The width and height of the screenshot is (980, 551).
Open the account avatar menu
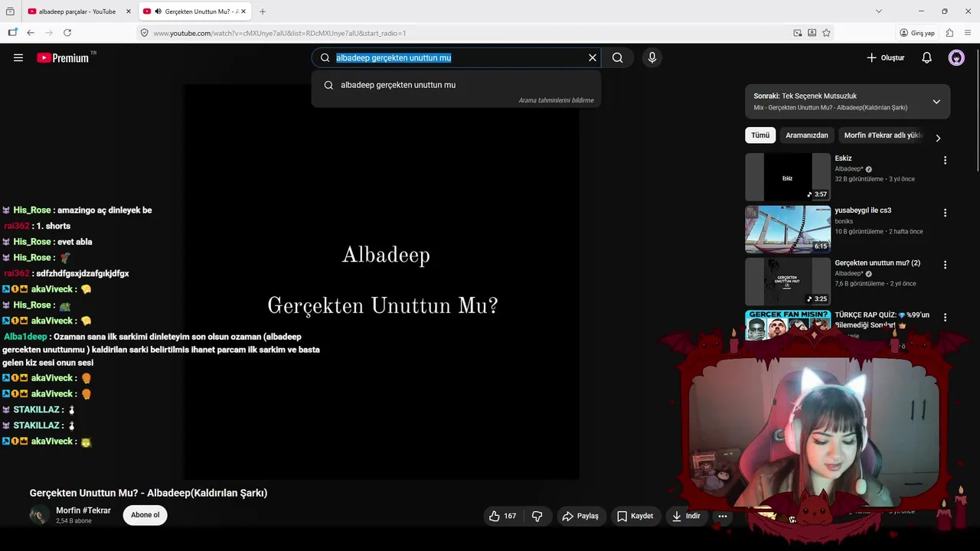point(956,57)
